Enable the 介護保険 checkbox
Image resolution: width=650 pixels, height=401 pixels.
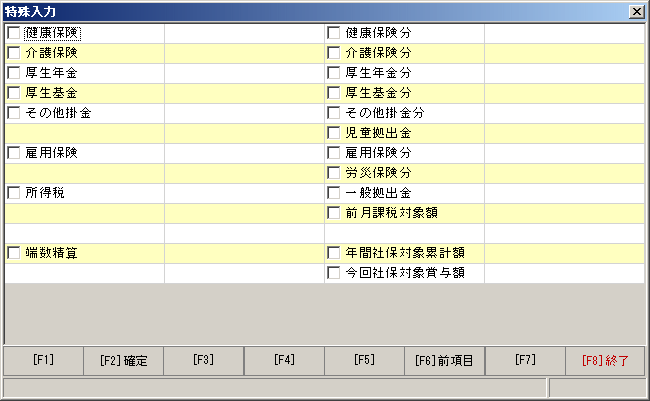pyautogui.click(x=14, y=53)
